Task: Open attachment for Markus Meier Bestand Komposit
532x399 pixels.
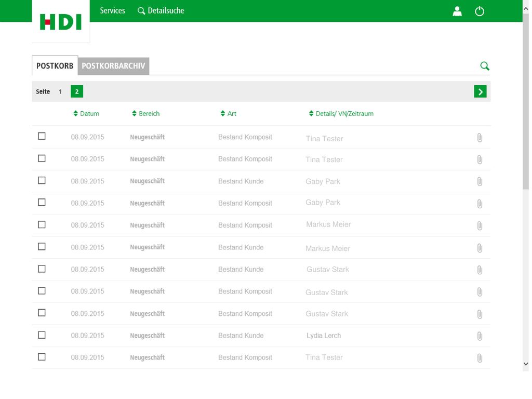Action: pos(480,225)
